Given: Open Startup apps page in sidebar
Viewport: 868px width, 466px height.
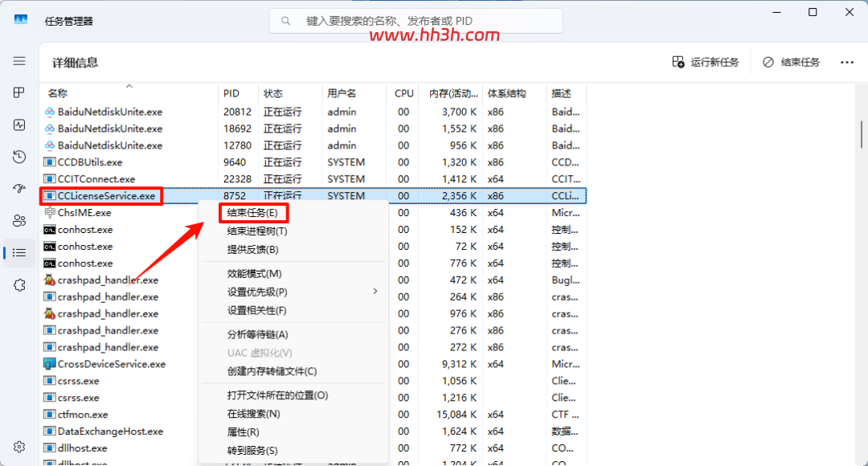Looking at the screenshot, I should click(x=19, y=189).
